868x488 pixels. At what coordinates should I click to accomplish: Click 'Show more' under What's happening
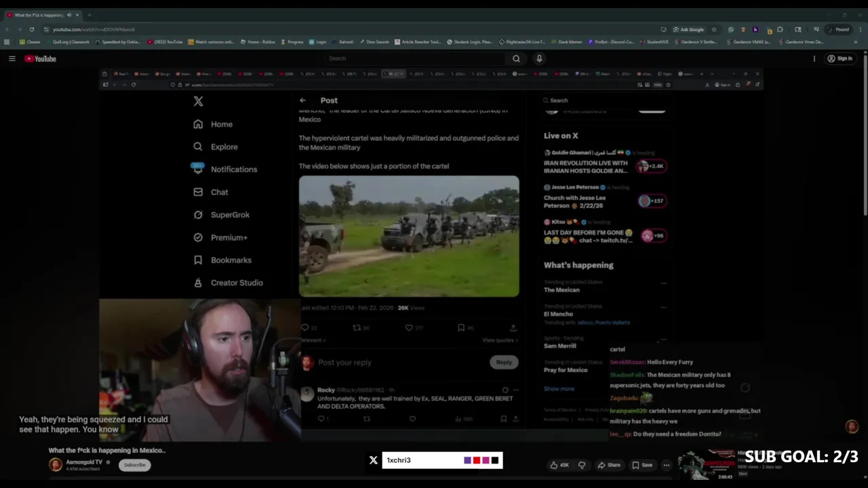pos(559,389)
